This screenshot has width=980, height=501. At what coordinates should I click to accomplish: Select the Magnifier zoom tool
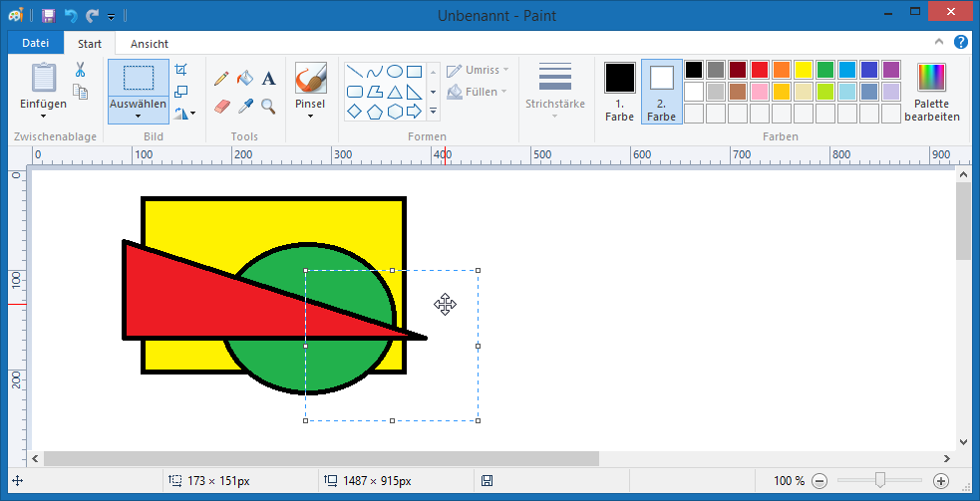pyautogui.click(x=268, y=106)
